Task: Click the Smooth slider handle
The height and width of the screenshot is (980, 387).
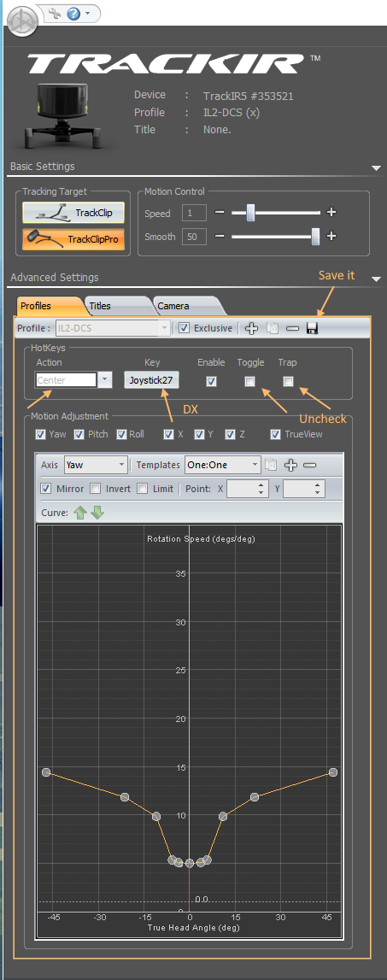Action: [316, 237]
